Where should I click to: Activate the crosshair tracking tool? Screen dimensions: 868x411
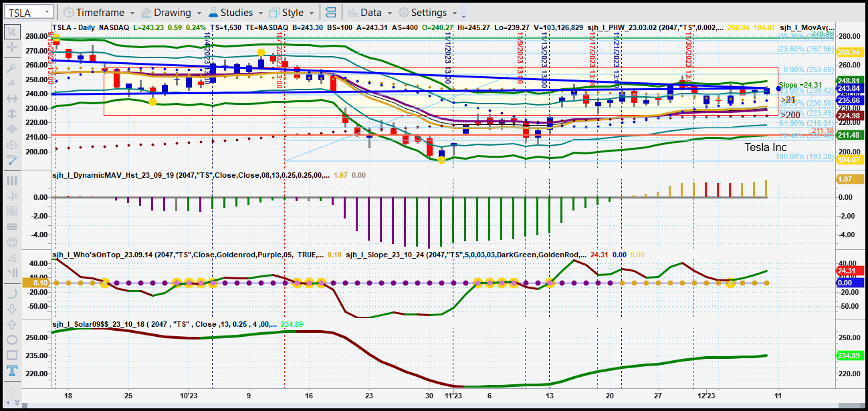11,47
